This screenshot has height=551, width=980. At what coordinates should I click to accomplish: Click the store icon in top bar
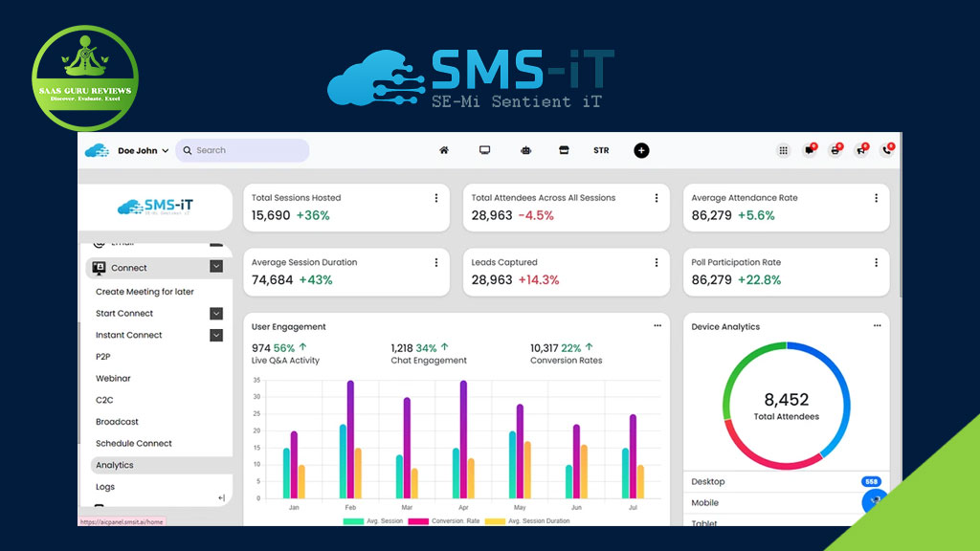click(x=564, y=150)
